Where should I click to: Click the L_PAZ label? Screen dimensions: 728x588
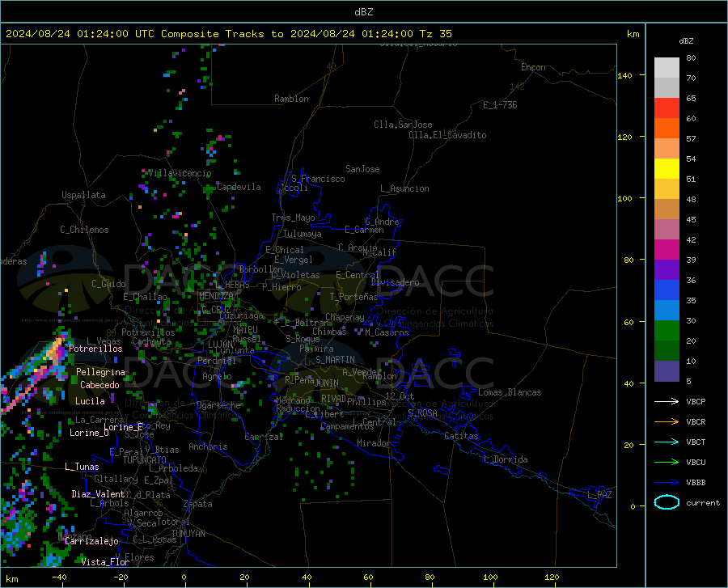pos(599,495)
